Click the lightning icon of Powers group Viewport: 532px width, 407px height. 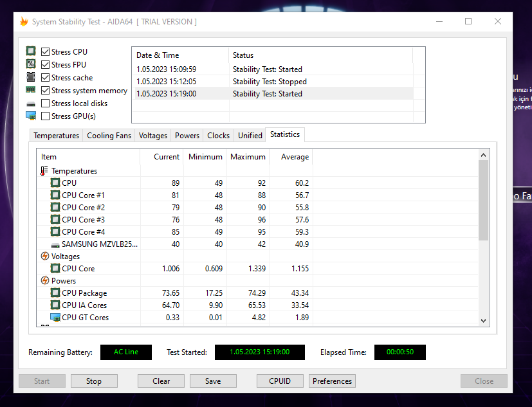(45, 280)
